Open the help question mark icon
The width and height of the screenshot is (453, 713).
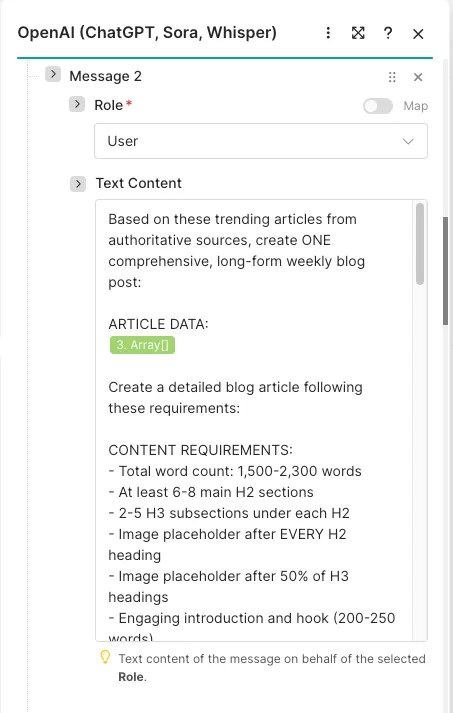pos(388,33)
